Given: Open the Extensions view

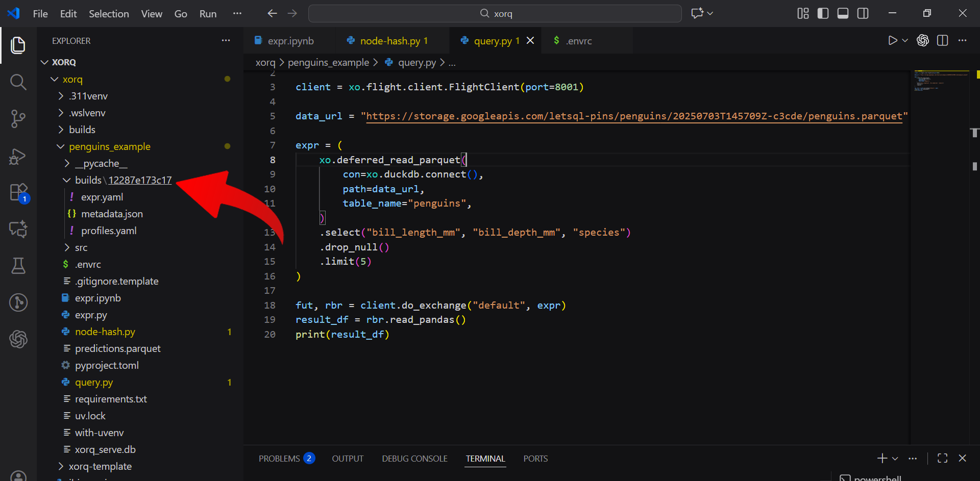Looking at the screenshot, I should coord(18,193).
